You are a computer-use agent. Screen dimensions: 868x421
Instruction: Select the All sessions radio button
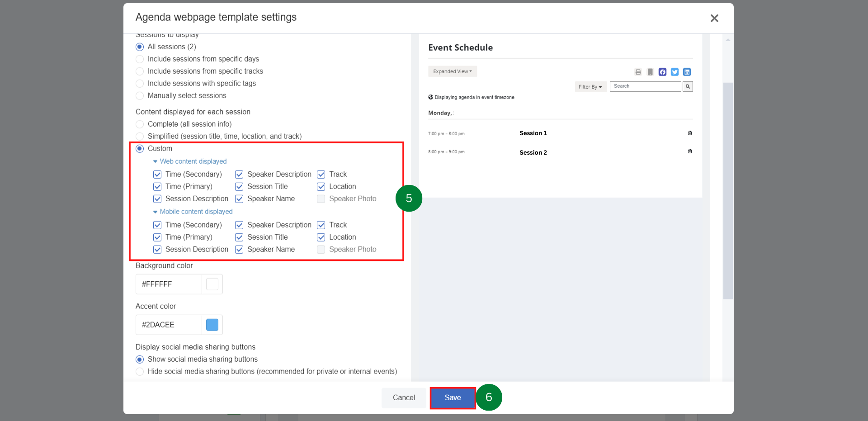tap(140, 47)
